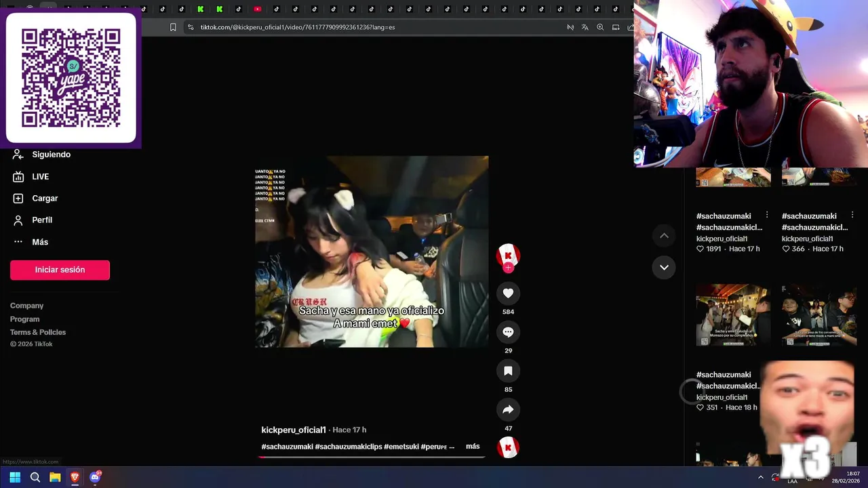The image size is (868, 488).
Task: Open site info icon left of the URL
Action: pyautogui.click(x=191, y=27)
